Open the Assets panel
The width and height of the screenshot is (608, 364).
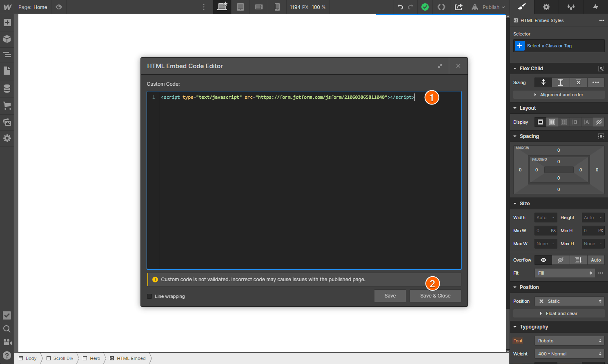click(x=7, y=122)
